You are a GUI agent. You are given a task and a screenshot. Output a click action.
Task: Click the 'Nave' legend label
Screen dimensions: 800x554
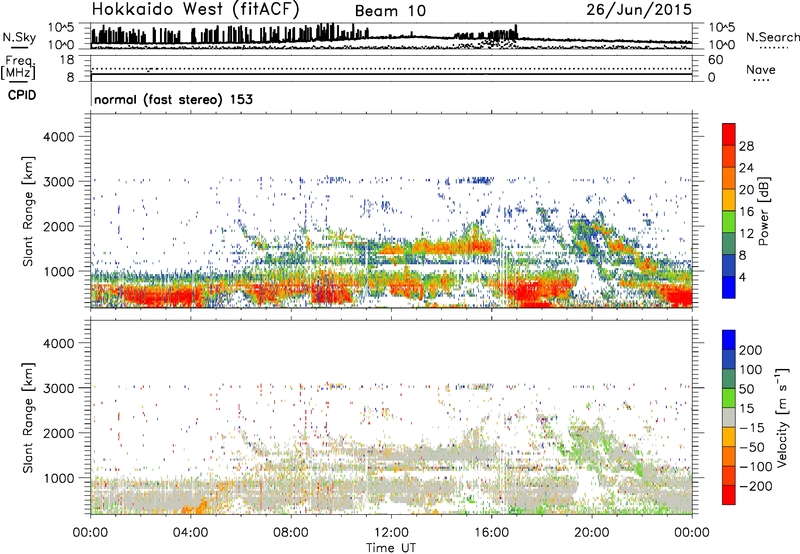coord(760,70)
